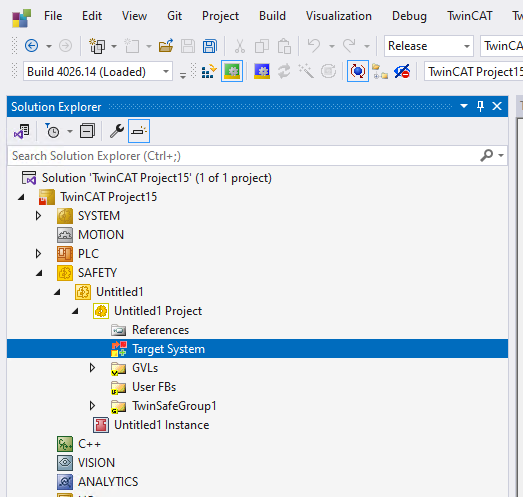
Task: Collapse the Untitled1 Project node
Action: pyautogui.click(x=75, y=311)
